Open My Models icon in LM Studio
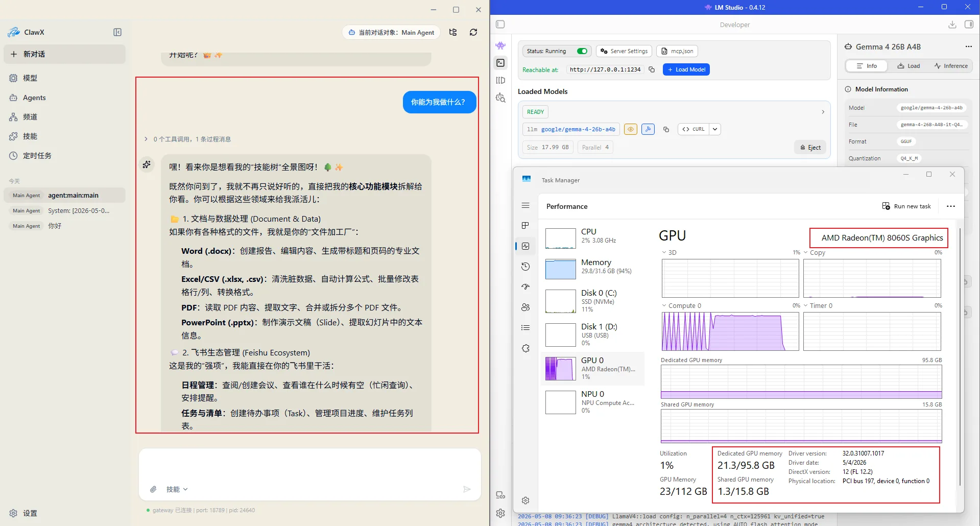The image size is (980, 526). (x=500, y=80)
